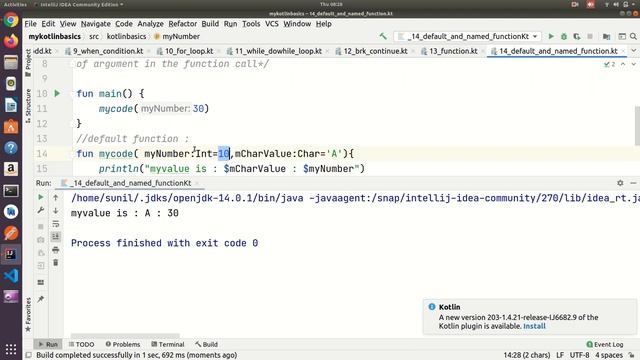This screenshot has height=360, width=640.
Task: Click the Run panel layout icon
Action: 40,282
